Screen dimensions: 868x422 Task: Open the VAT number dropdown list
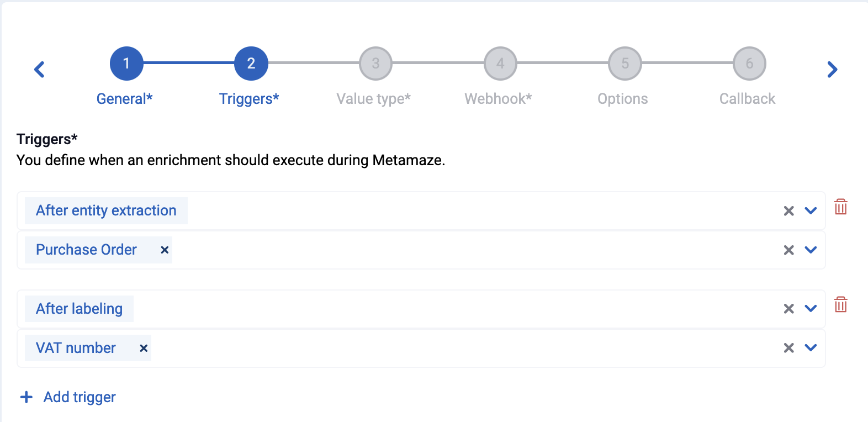click(811, 348)
